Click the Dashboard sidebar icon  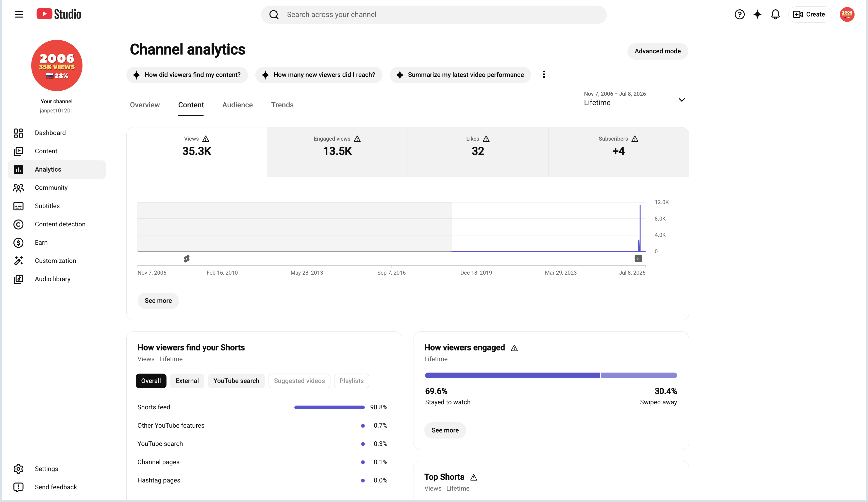[18, 133]
